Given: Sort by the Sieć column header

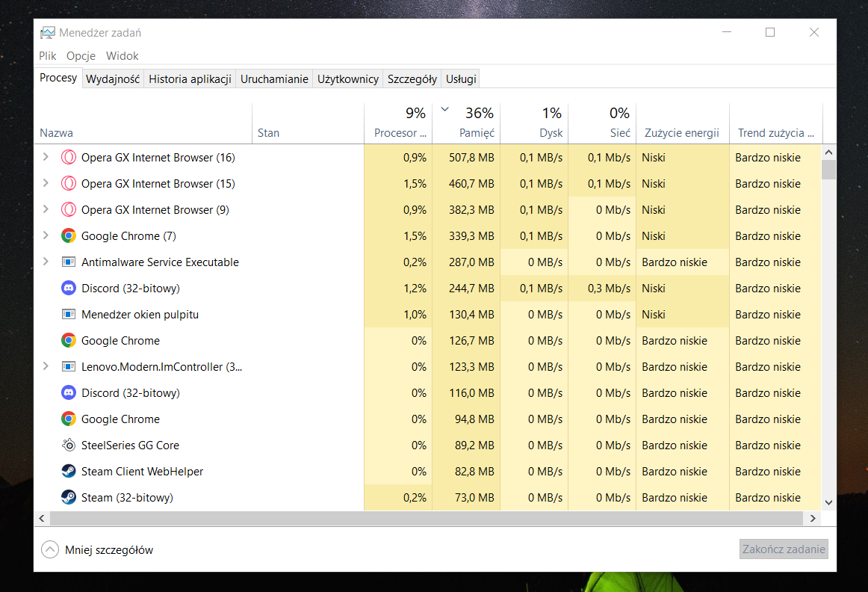Looking at the screenshot, I should (x=602, y=123).
